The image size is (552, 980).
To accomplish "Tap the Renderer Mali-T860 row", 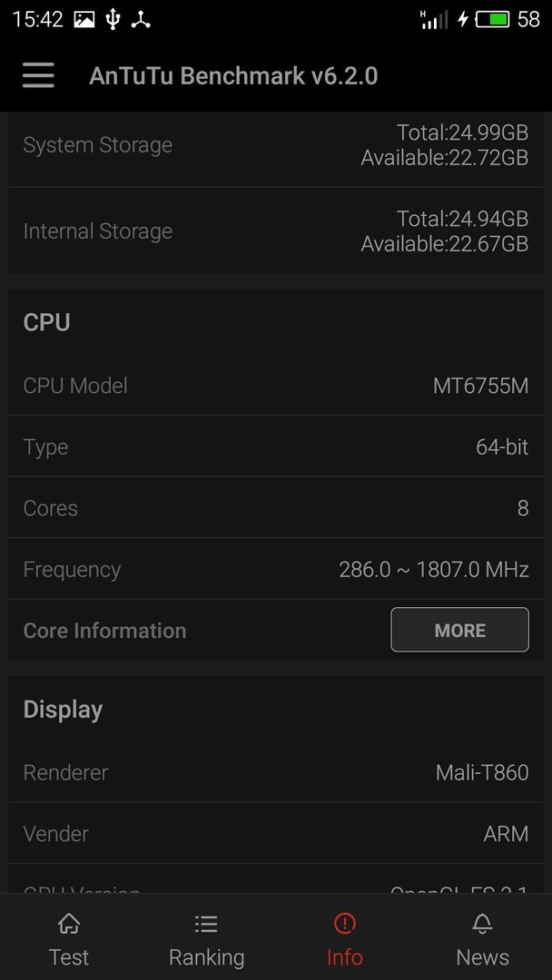I will pos(276,772).
